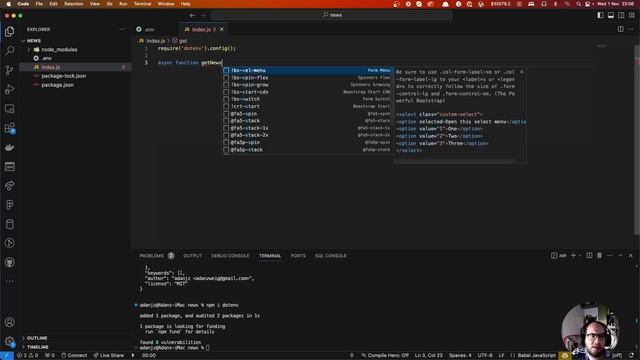
Task: Close the bottom panel
Action: 631,256
